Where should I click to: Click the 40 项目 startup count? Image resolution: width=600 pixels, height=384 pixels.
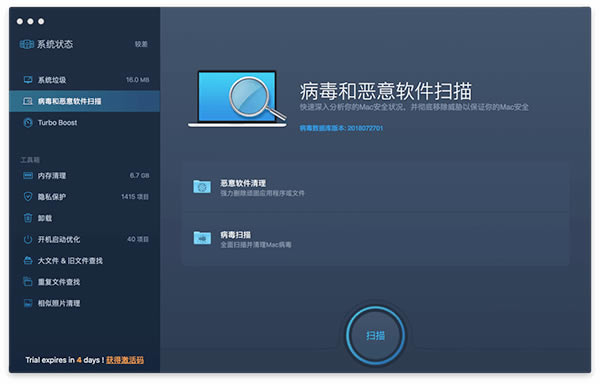pos(138,239)
